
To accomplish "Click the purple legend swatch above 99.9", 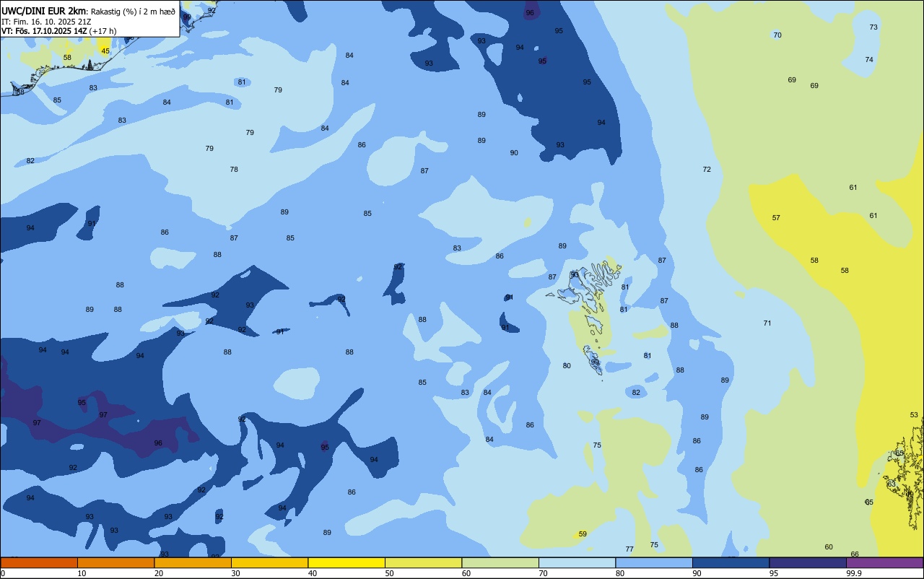I will (884, 562).
